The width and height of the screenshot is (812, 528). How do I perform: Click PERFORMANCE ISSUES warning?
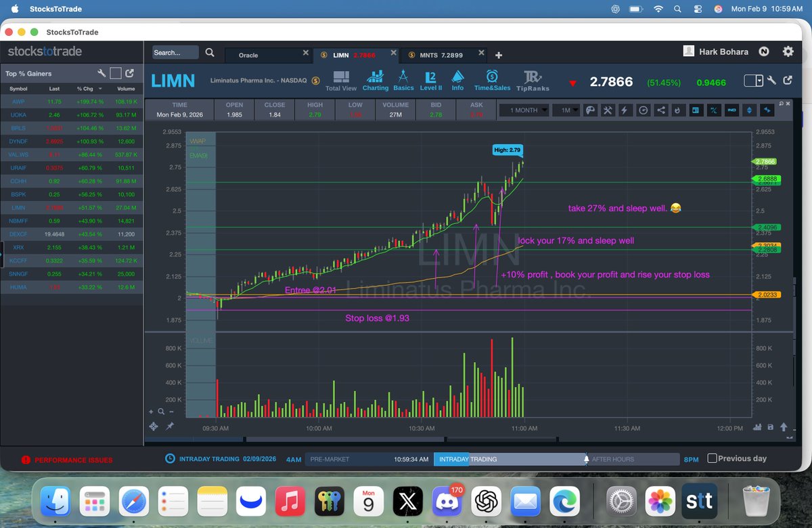[x=66, y=460]
